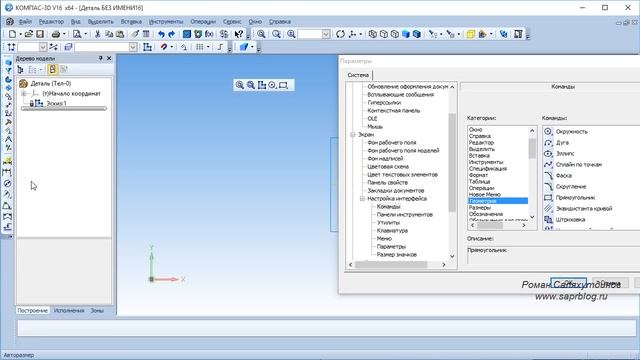This screenshot has width=640, height=360.
Task: Click the red magnet snapping icon
Action: pos(164,47)
